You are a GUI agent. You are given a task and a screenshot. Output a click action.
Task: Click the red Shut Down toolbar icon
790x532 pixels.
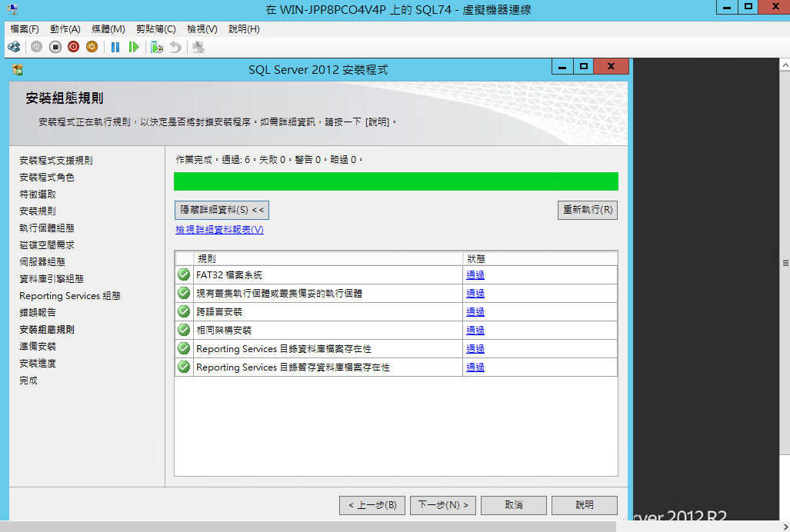click(74, 48)
